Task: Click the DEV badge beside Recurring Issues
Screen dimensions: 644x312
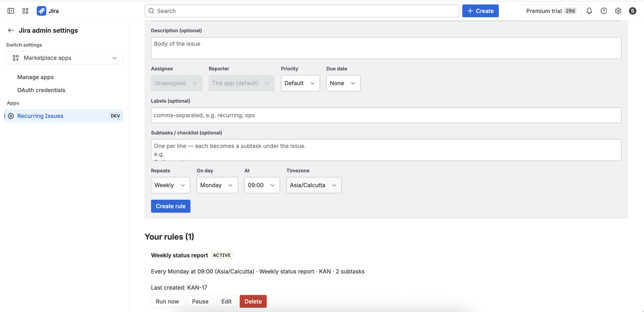Action: (115, 116)
